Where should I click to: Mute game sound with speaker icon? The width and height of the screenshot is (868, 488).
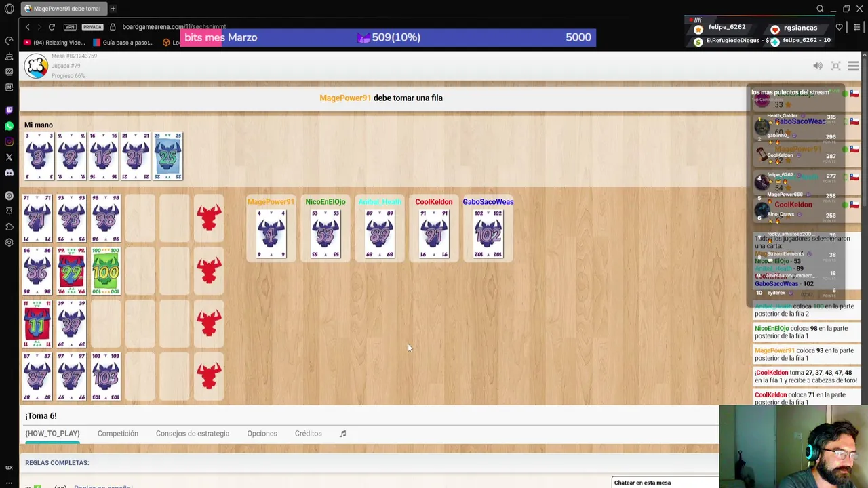(x=818, y=66)
